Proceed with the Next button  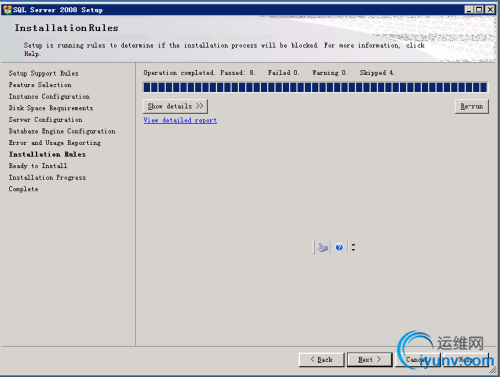pyautogui.click(x=369, y=359)
